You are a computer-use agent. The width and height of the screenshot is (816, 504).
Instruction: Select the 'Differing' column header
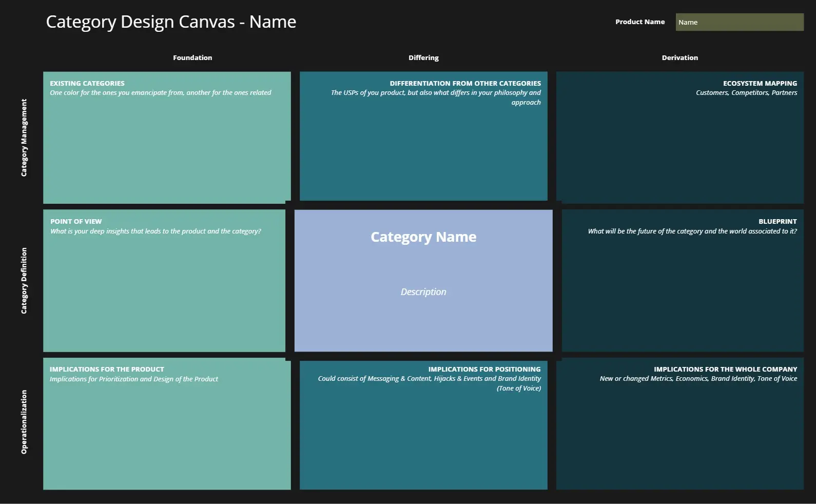click(423, 58)
